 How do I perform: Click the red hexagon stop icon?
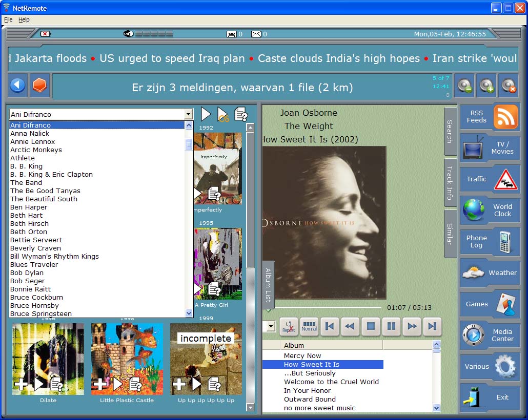pos(39,86)
